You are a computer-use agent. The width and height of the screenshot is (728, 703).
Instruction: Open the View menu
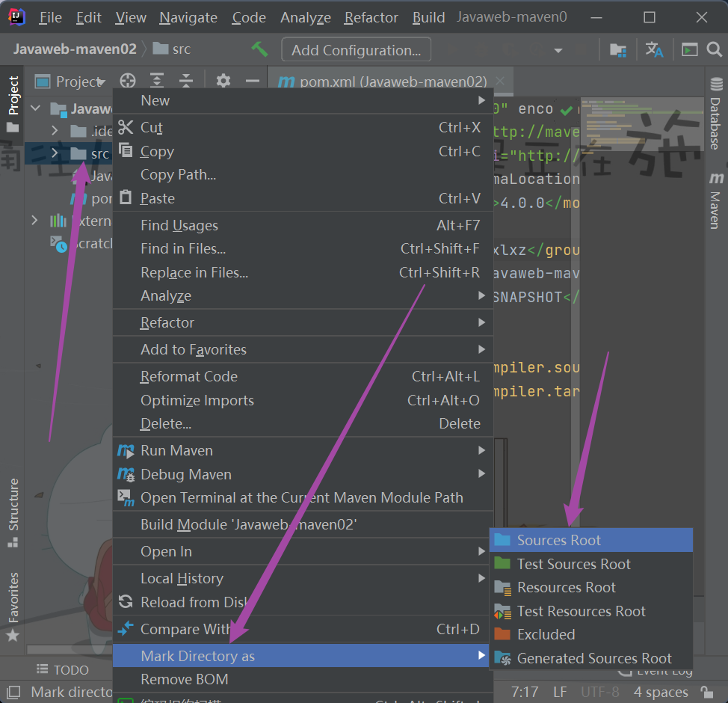coord(131,17)
